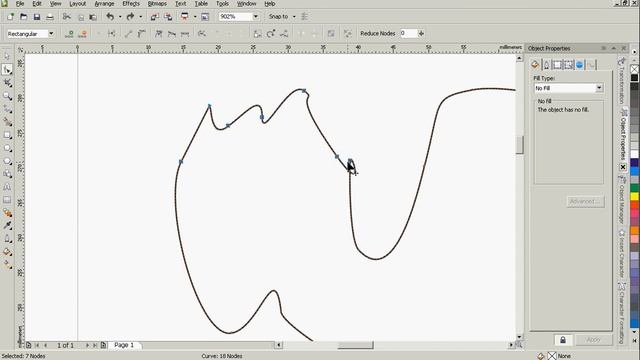This screenshot has height=360, width=640.
Task: Open the Tools menu
Action: point(222,4)
